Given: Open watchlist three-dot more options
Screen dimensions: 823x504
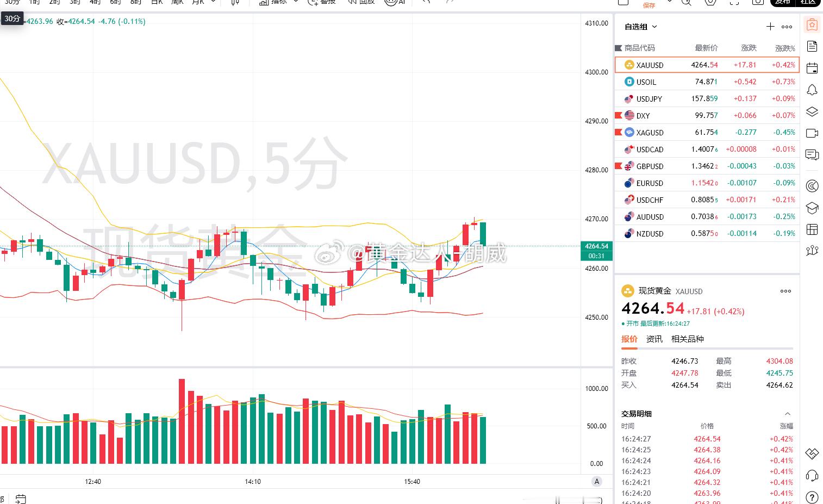Looking at the screenshot, I should pos(787,27).
